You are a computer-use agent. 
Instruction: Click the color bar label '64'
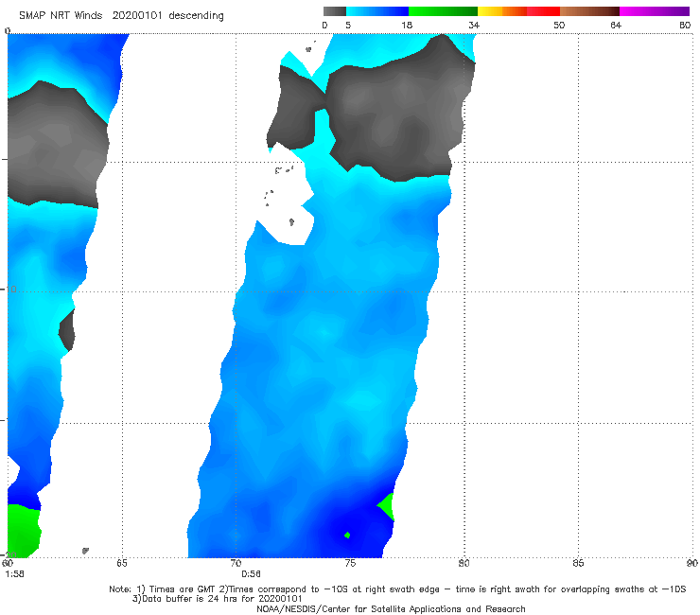click(616, 25)
